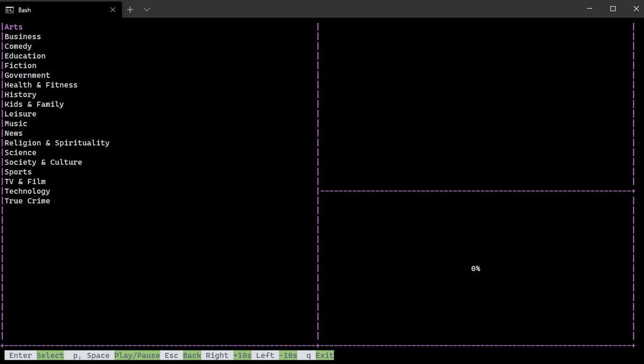Click the Enter key hint

pyautogui.click(x=20, y=355)
